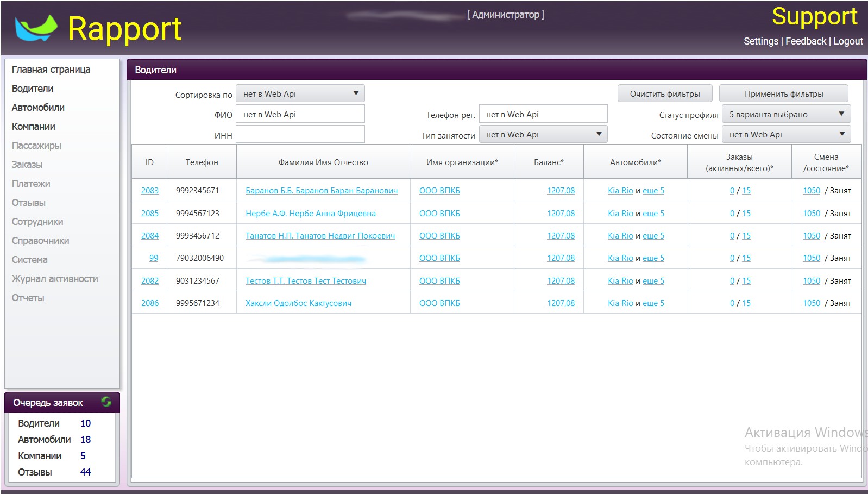This screenshot has width=868, height=494.
Task: Open Отзывы in sidebar menu
Action: pos(29,203)
